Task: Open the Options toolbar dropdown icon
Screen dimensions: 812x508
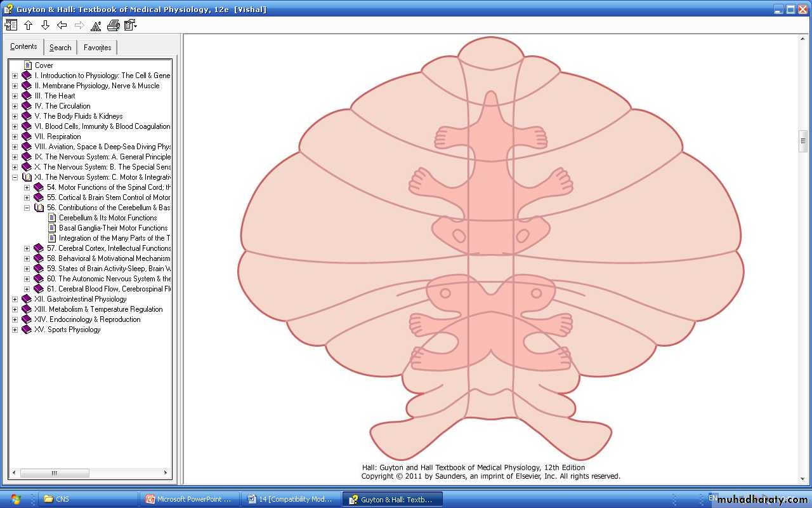Action: click(x=131, y=25)
